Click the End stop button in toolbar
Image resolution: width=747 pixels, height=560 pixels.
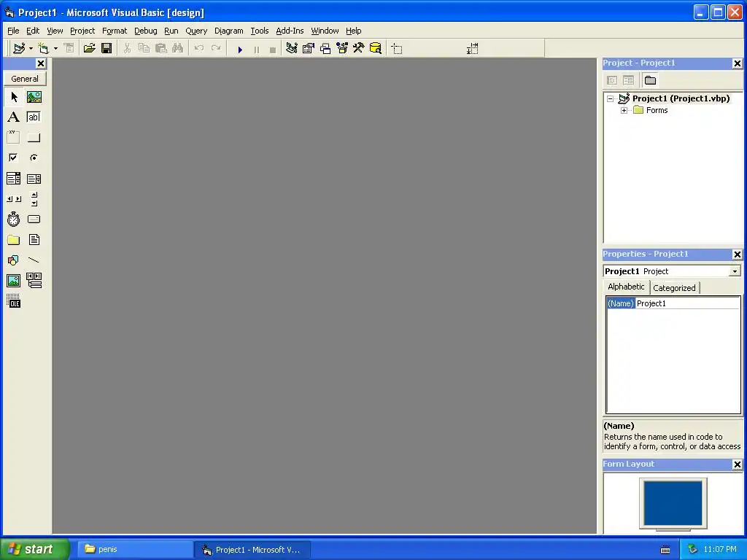click(x=273, y=49)
